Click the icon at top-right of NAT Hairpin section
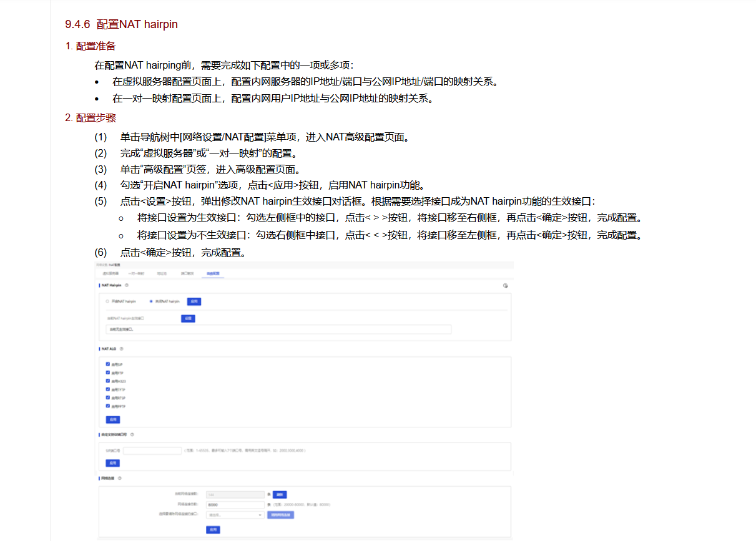The width and height of the screenshot is (756, 541). [506, 285]
